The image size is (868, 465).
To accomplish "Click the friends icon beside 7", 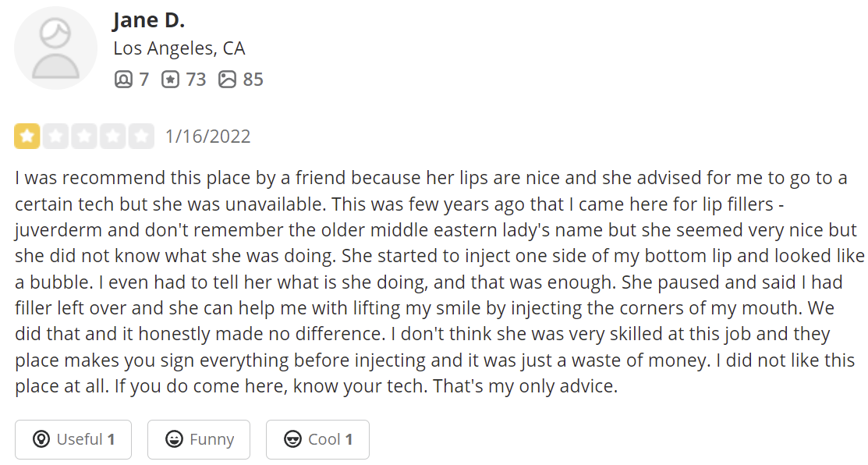I will pyautogui.click(x=123, y=79).
